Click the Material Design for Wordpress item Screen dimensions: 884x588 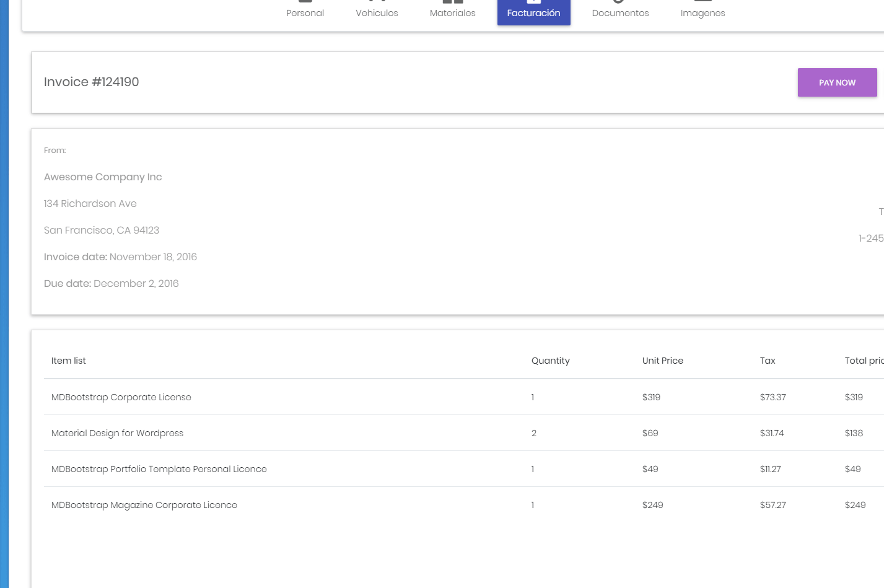(118, 433)
